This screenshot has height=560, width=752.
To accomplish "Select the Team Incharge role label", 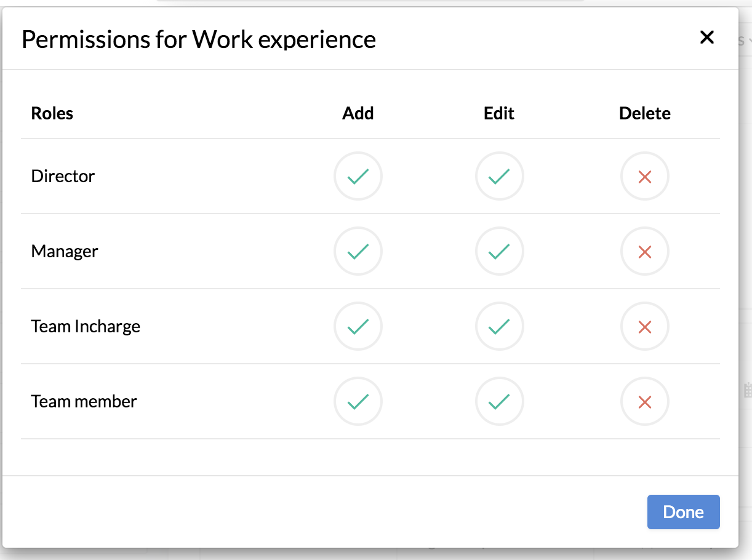I will click(x=86, y=326).
